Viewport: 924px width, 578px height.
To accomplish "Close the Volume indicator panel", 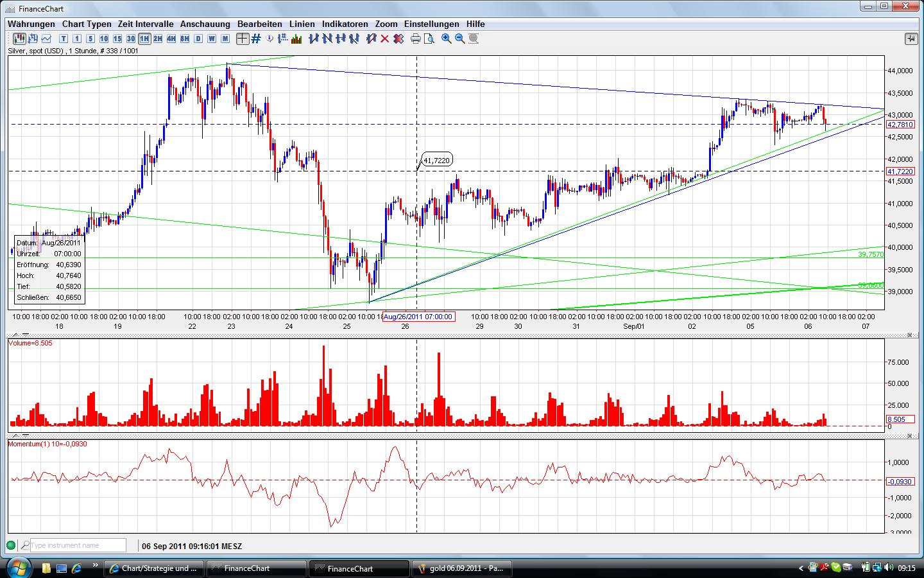I will pyautogui.click(x=910, y=335).
